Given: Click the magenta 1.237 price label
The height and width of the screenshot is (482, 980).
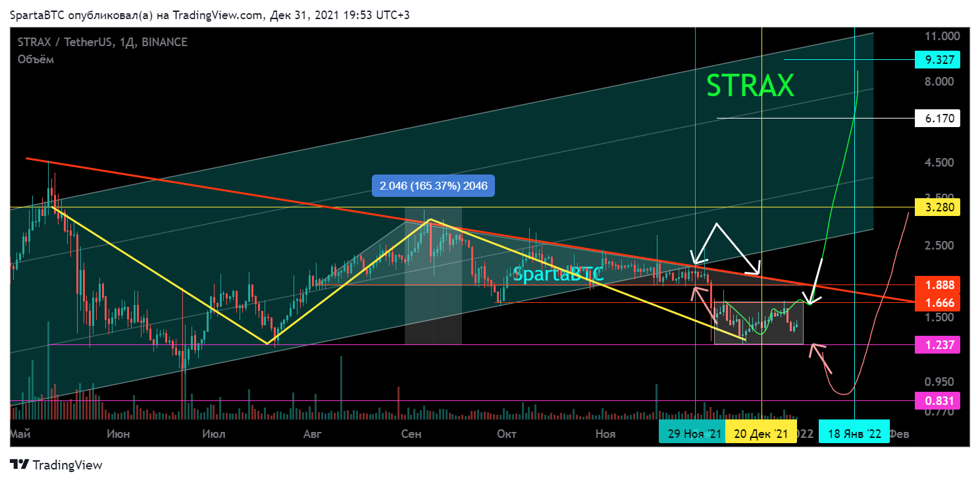Looking at the screenshot, I should point(937,344).
